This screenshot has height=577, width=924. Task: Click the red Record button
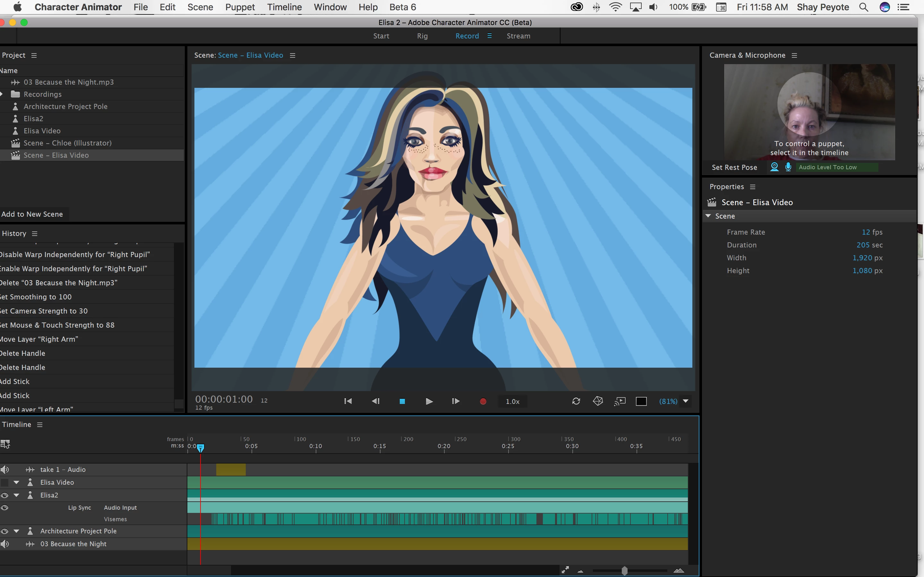click(x=483, y=401)
